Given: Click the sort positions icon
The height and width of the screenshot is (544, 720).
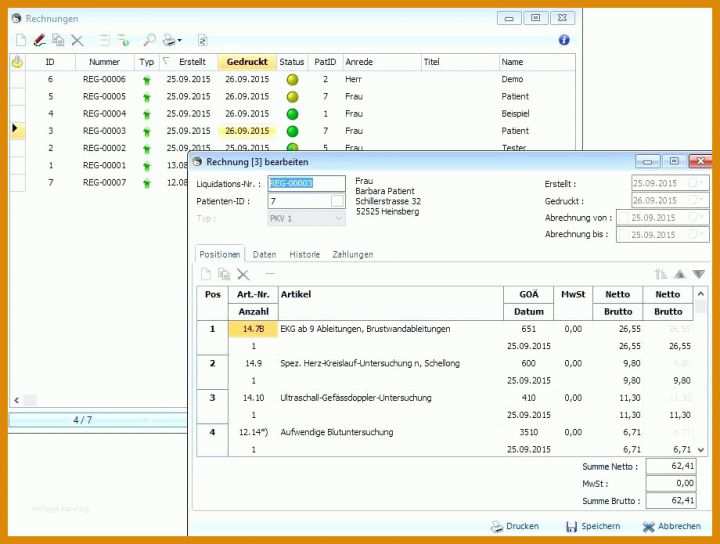Looking at the screenshot, I should 660,275.
